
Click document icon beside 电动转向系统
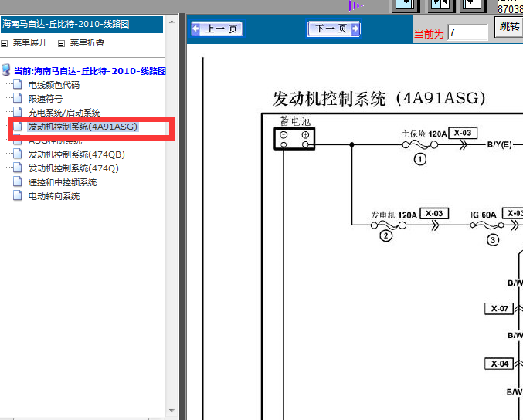(18, 195)
